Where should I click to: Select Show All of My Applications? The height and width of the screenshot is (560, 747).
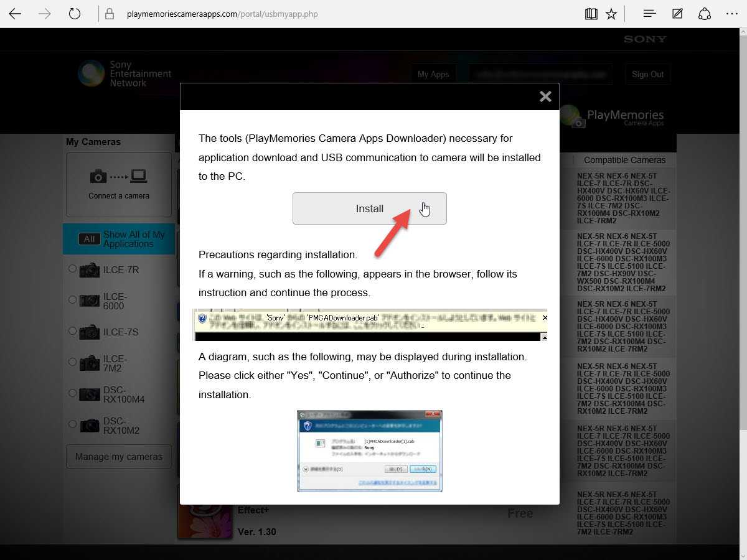tap(119, 239)
